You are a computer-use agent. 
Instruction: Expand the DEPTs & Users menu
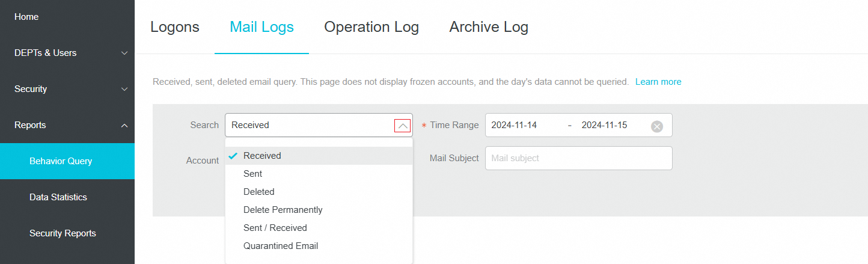point(67,53)
